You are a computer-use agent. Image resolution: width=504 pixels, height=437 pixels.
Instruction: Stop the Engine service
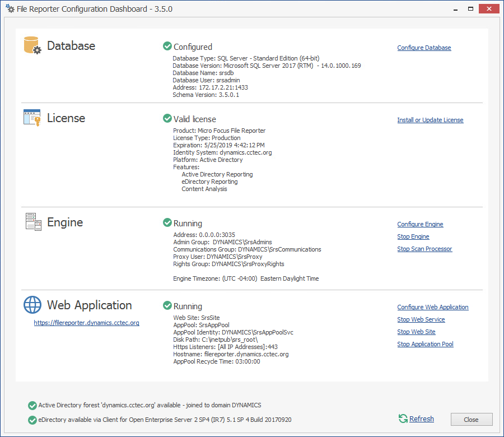click(413, 236)
